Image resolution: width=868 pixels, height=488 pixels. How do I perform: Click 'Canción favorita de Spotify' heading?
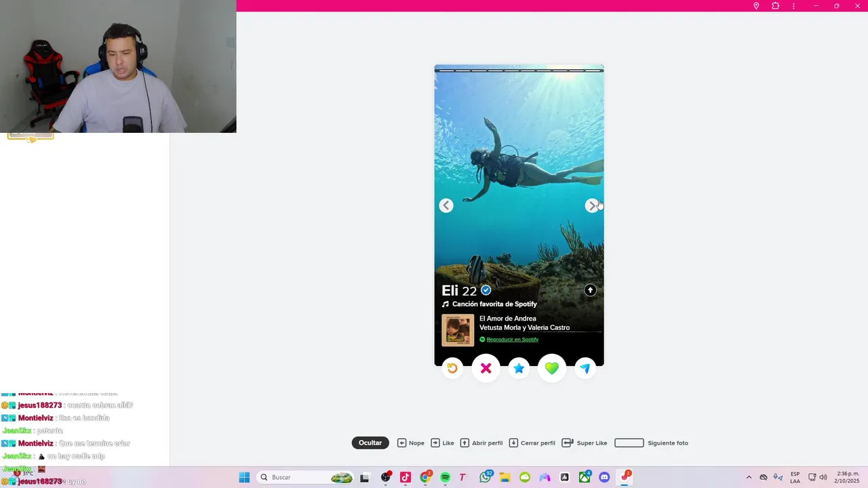tap(494, 304)
